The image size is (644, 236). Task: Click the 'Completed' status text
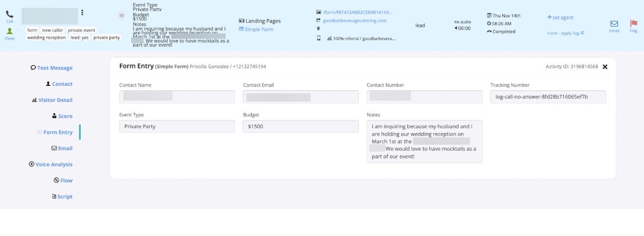pyautogui.click(x=504, y=31)
